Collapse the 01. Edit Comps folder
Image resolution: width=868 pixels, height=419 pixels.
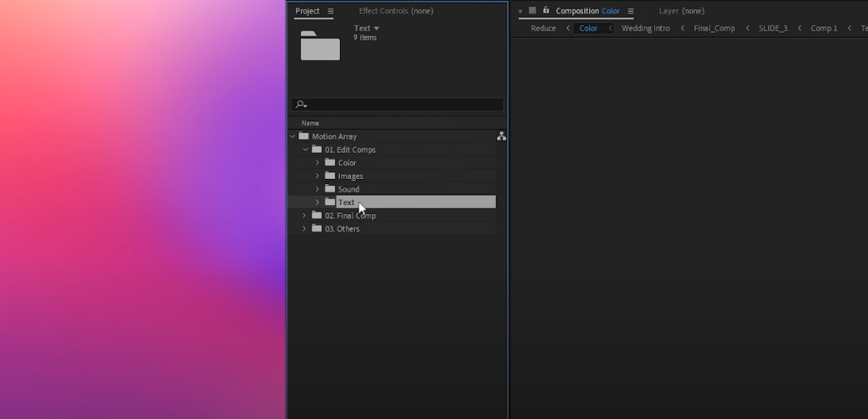tap(305, 149)
